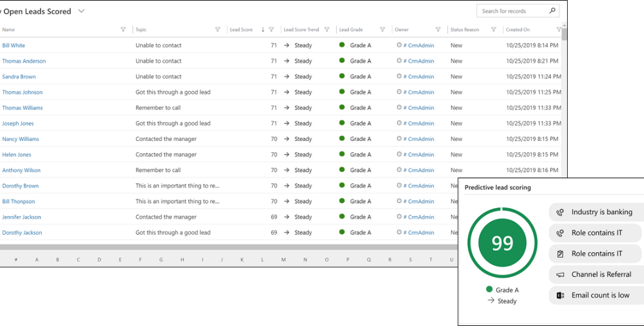
Task: Click the Steady trend arrow in Bill White row
Action: pyautogui.click(x=286, y=45)
